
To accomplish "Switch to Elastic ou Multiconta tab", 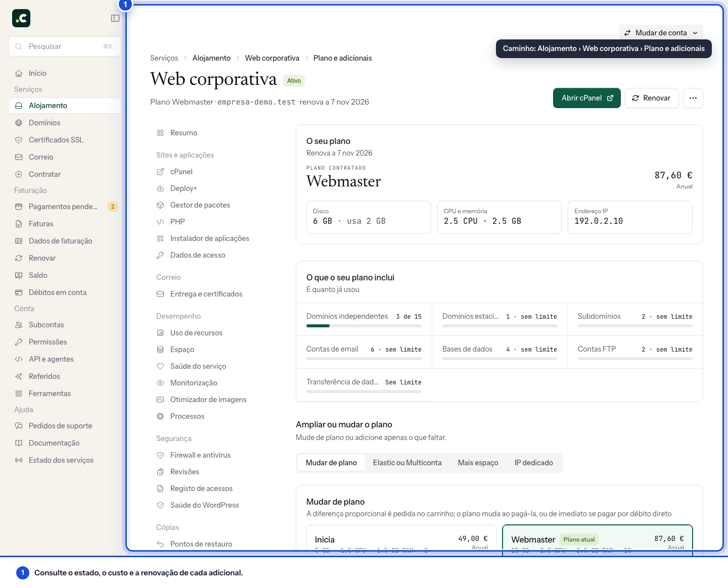I will pos(407,463).
